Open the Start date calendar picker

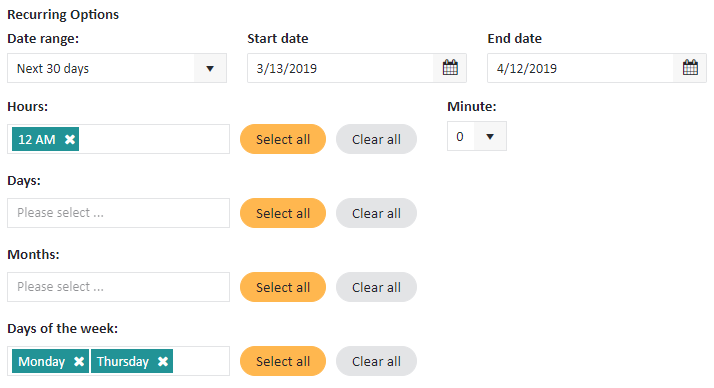450,68
